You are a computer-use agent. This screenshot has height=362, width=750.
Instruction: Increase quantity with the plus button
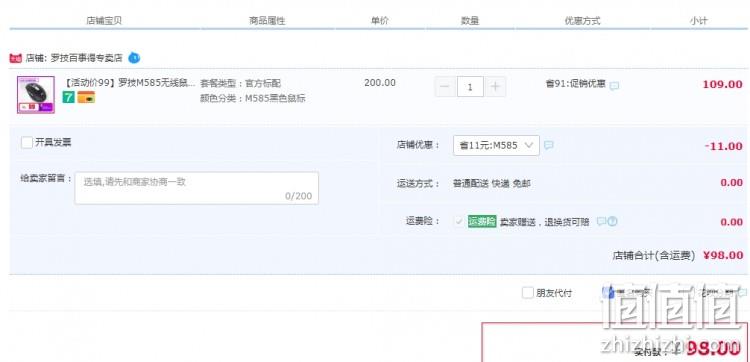(x=496, y=87)
